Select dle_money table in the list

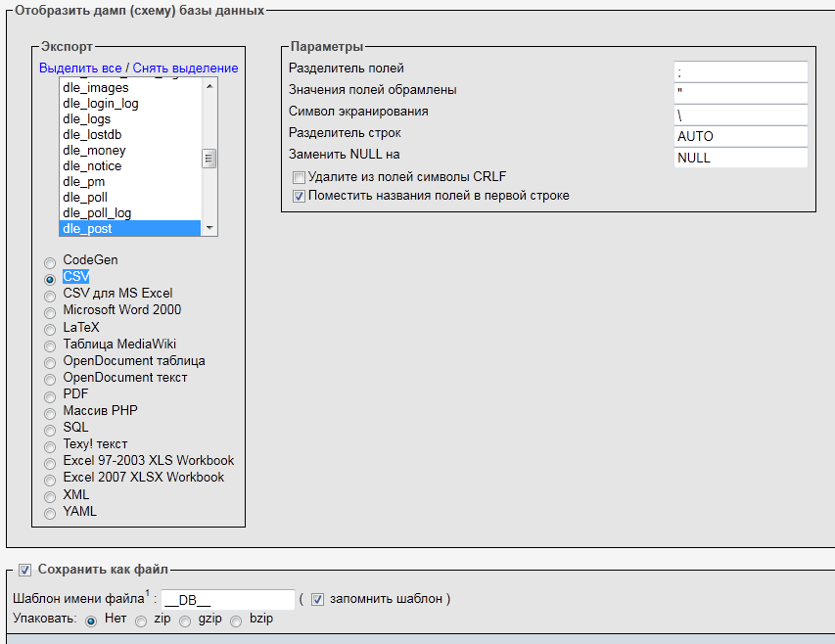[x=94, y=151]
